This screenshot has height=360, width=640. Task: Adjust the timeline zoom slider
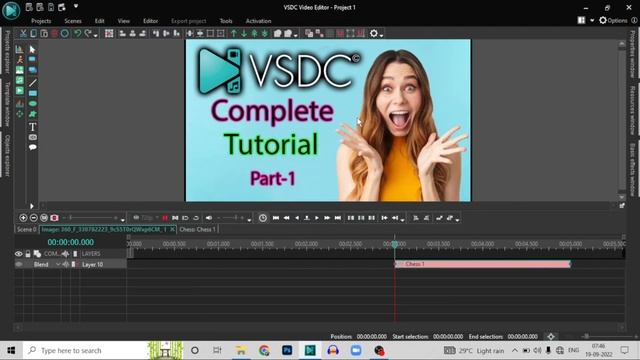tap(93, 218)
